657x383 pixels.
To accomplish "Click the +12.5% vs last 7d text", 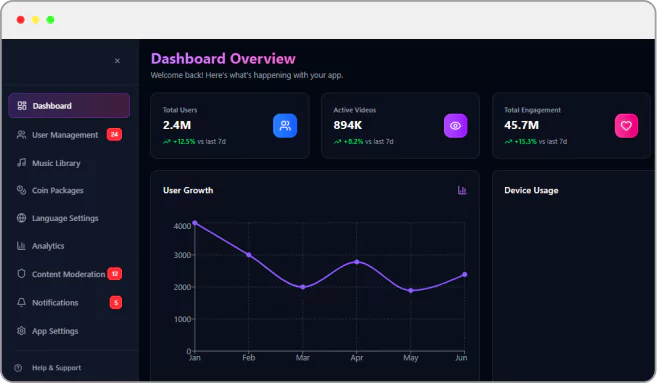I will pos(199,142).
